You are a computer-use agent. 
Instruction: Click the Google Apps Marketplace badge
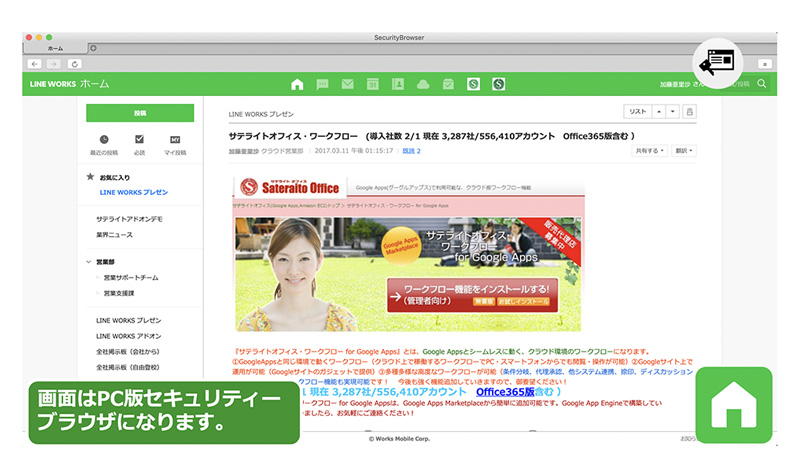[x=402, y=246]
